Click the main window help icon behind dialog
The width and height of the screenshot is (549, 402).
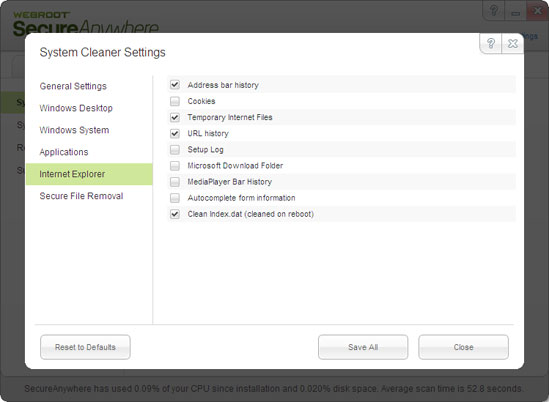click(494, 11)
